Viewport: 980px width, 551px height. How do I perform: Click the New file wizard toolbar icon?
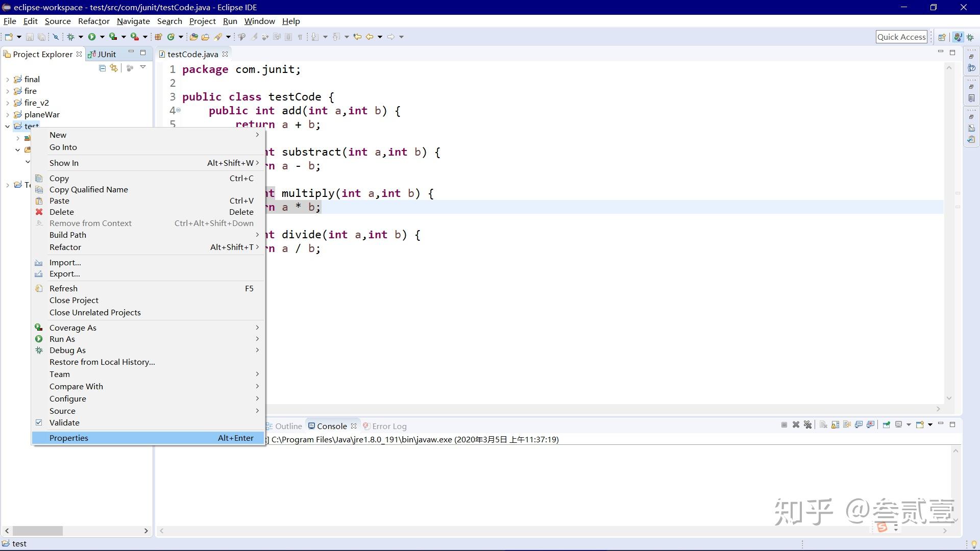[x=9, y=37]
